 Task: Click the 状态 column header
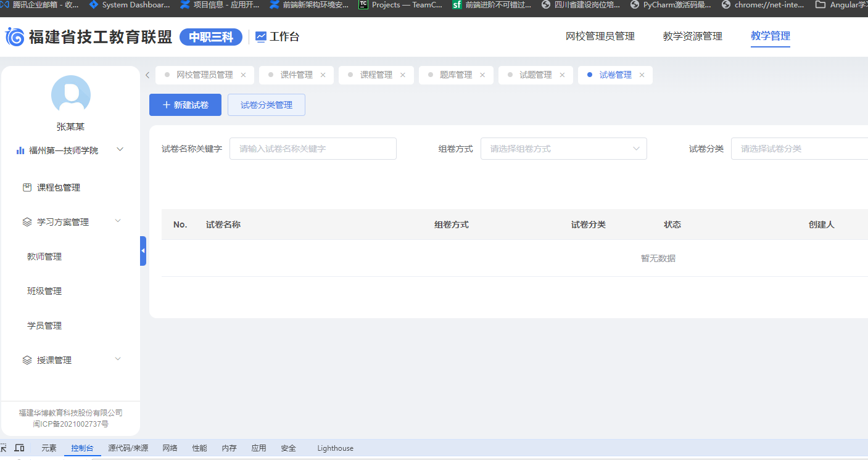click(672, 224)
